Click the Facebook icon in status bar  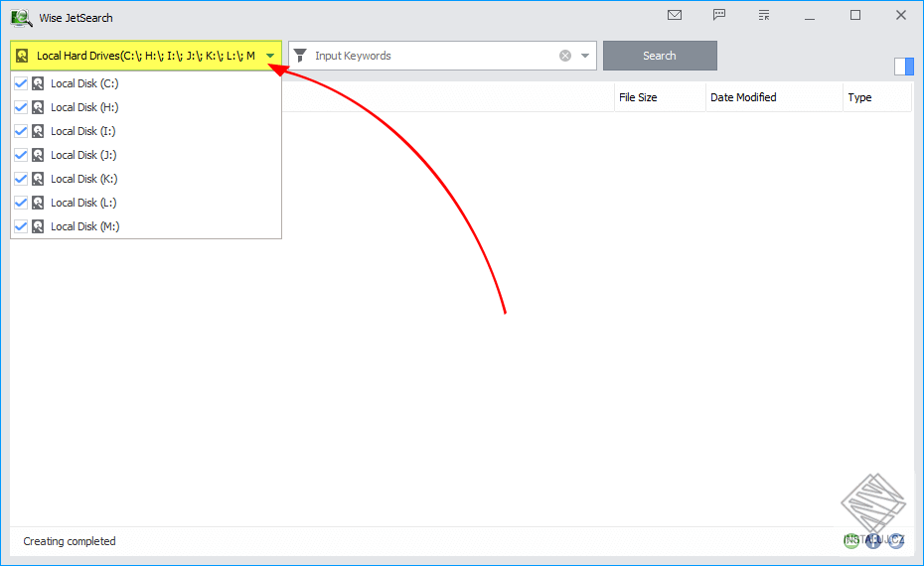click(x=873, y=540)
